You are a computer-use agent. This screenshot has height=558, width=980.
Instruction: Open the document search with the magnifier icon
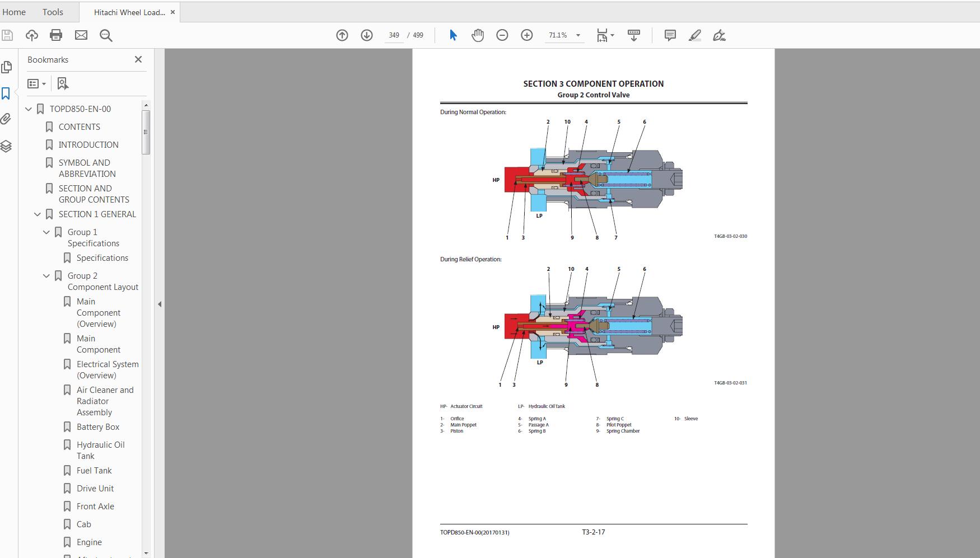pos(106,35)
